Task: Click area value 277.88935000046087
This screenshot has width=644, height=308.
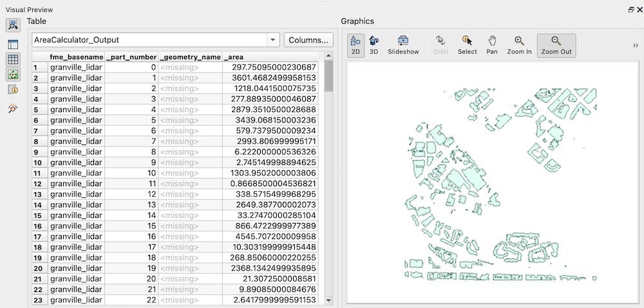Action: 274,99
